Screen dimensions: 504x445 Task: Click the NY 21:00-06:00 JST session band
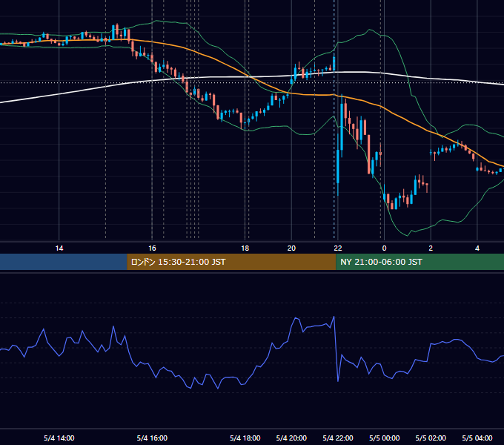coord(420,262)
